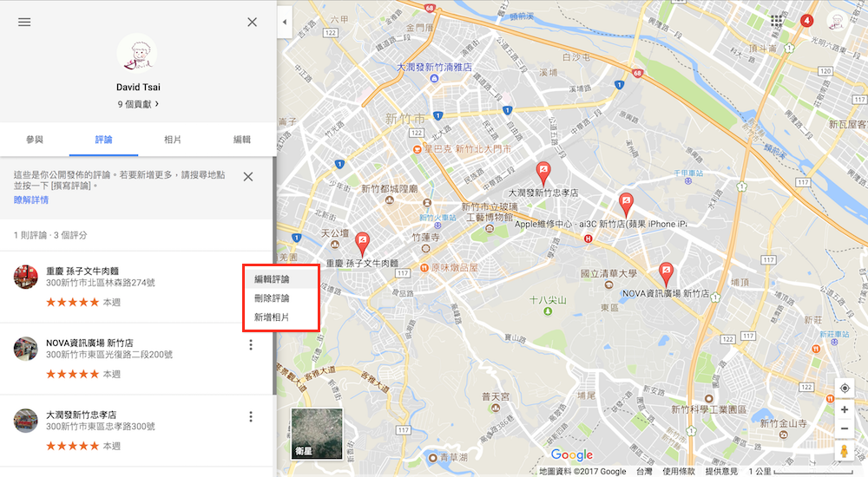Click the 國立清華大學 map label

click(x=608, y=273)
